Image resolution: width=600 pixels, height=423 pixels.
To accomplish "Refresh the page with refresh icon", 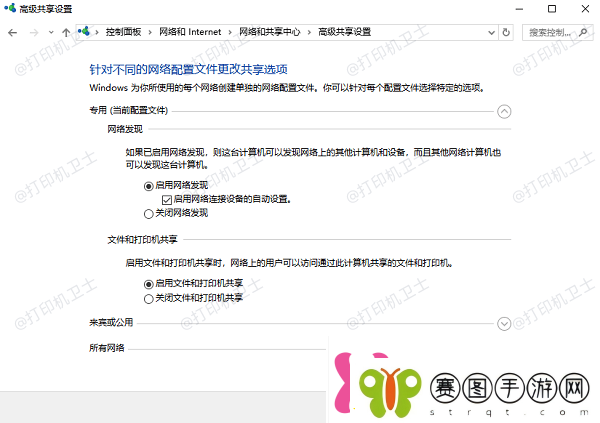I will click(506, 33).
